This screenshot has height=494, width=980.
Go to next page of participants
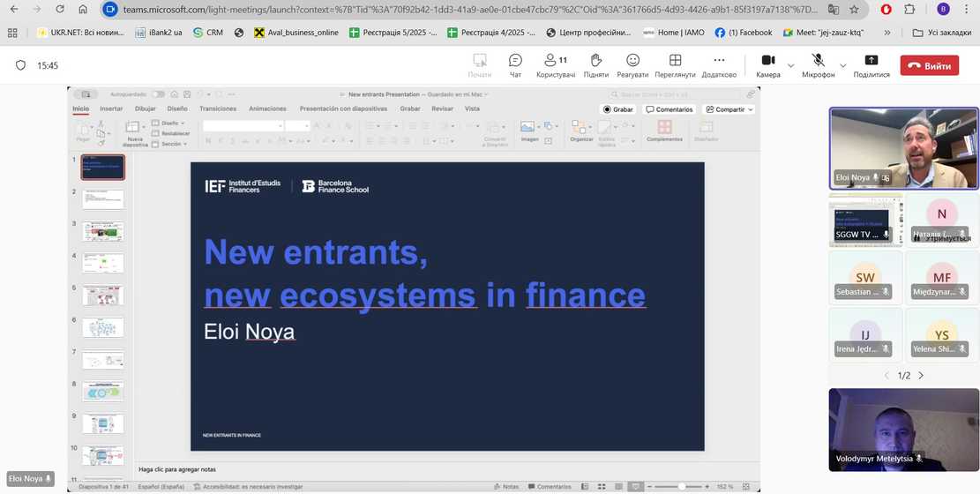921,376
